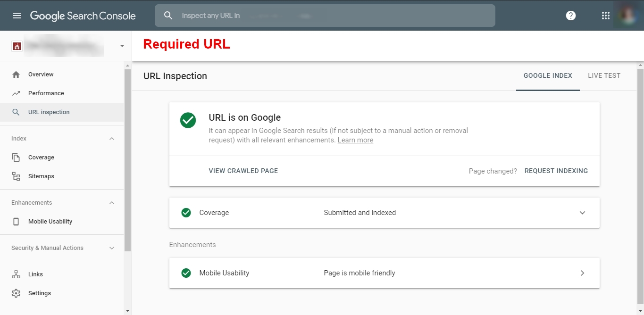Switch to the Google Index tab

(548, 75)
